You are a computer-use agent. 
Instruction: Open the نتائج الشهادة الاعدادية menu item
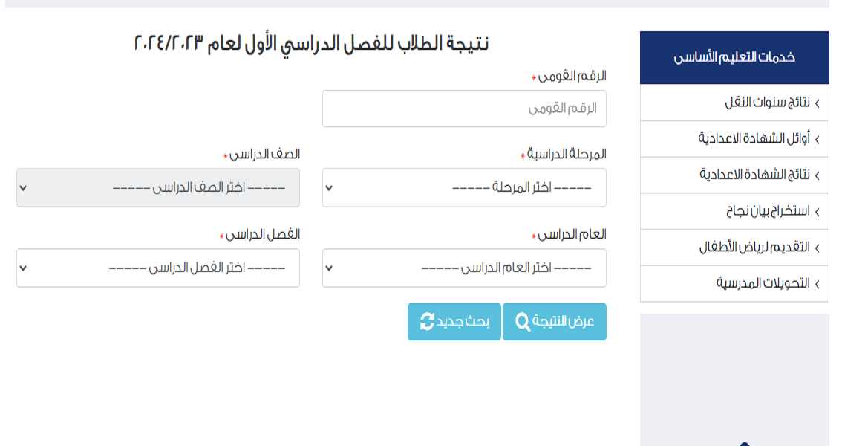point(734,175)
